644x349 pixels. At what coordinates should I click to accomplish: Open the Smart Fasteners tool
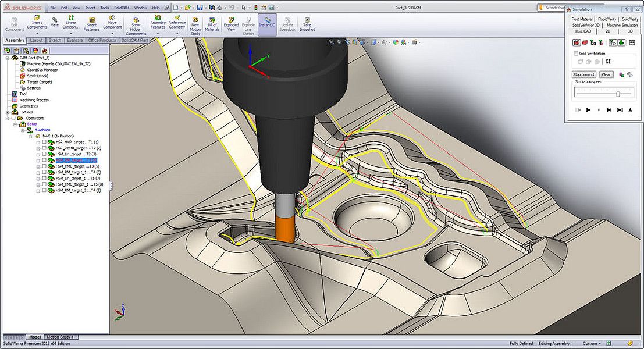91,24
